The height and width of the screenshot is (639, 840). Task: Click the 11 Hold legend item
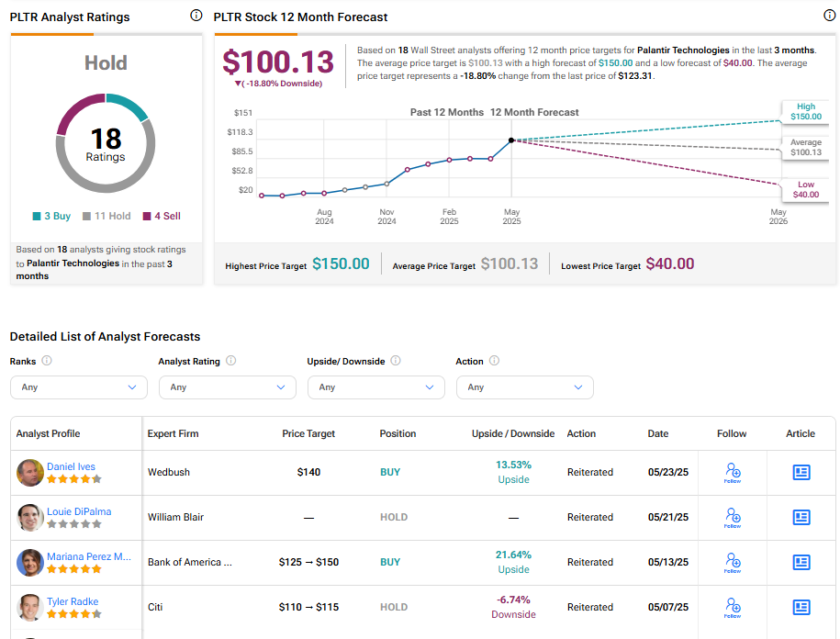tap(106, 216)
